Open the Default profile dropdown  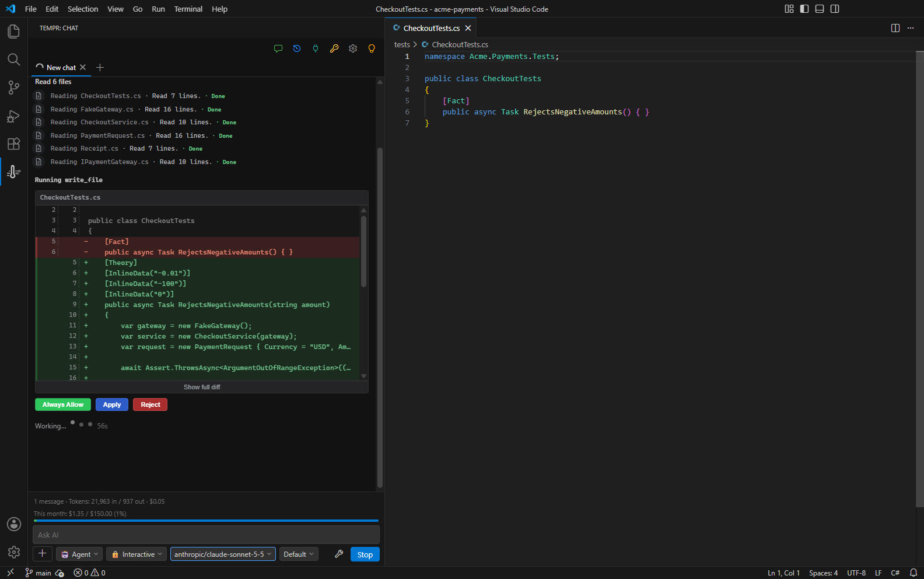pyautogui.click(x=299, y=554)
